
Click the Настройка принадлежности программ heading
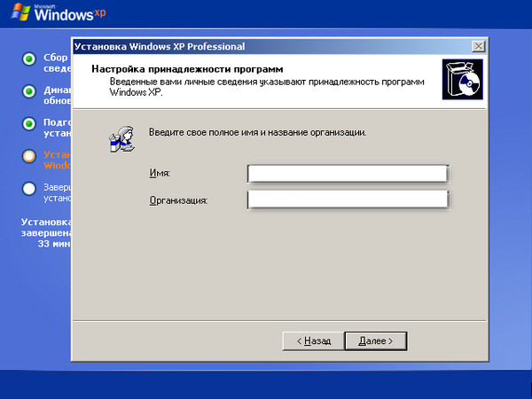click(x=187, y=69)
